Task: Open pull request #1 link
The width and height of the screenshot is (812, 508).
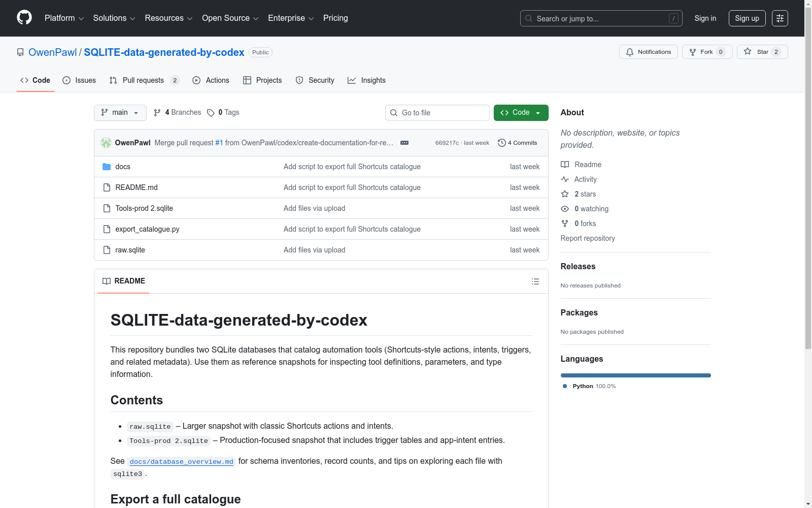Action: (x=219, y=143)
